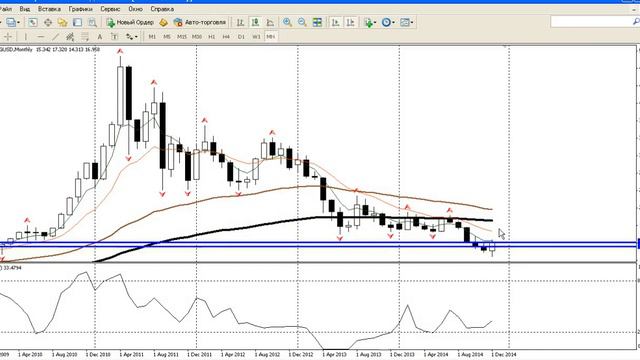Select the Fibonacci retracement tool
The image size is (640, 360).
coord(84,37)
